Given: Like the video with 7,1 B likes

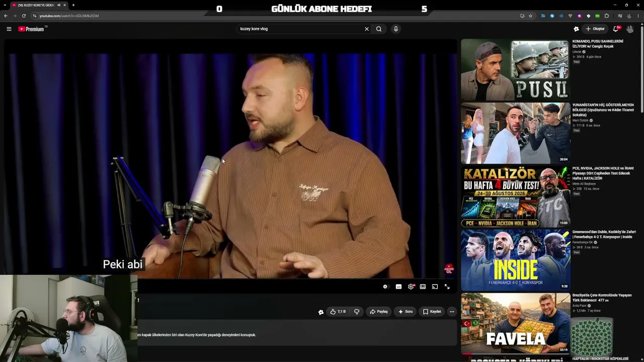Looking at the screenshot, I should (x=338, y=312).
